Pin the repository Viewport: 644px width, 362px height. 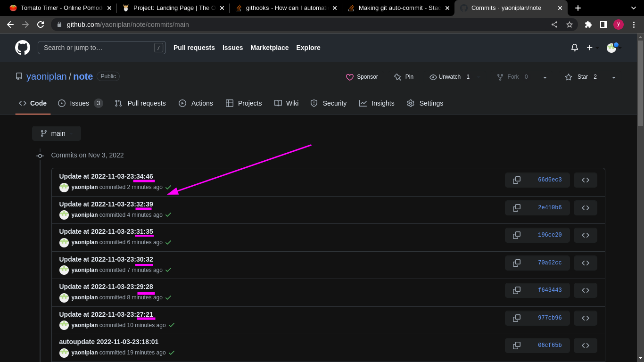[404, 77]
